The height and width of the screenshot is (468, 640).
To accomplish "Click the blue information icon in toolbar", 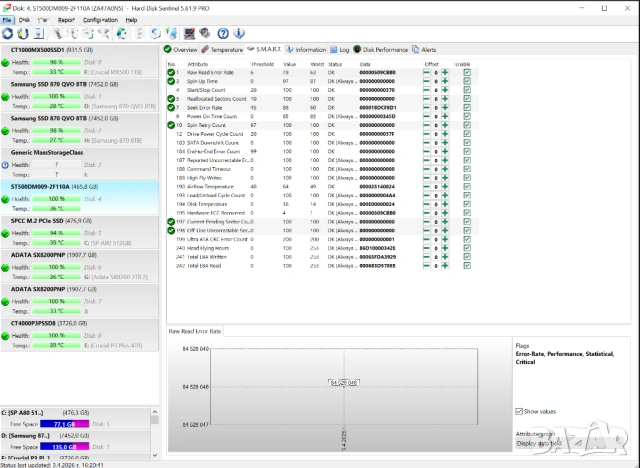I will click(x=236, y=33).
